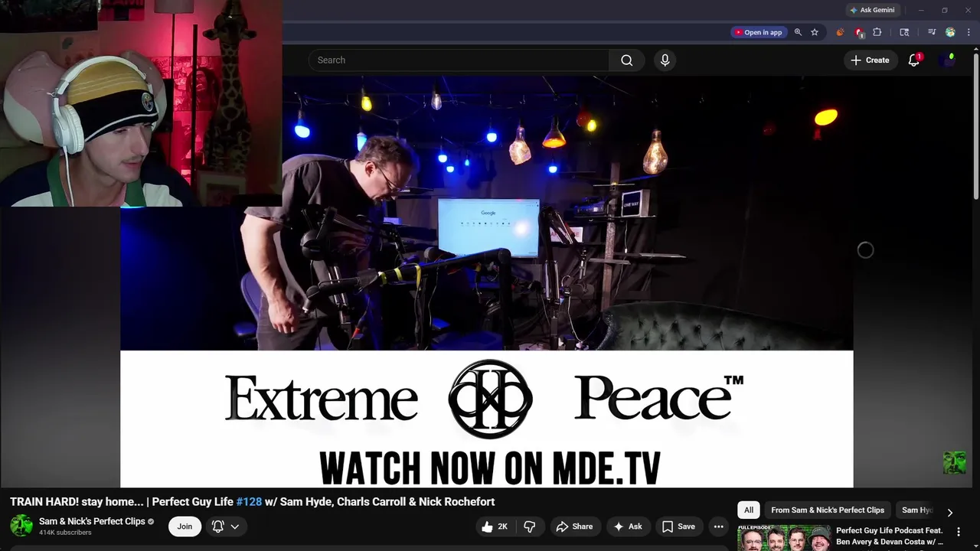Like the video (2K thumbs up)
This screenshot has height=551, width=980.
[495, 527]
